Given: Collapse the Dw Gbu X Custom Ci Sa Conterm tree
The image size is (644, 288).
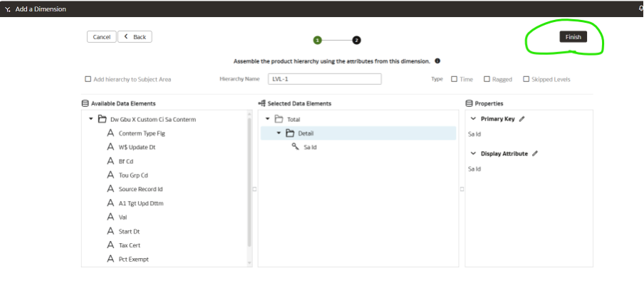Looking at the screenshot, I should [x=90, y=119].
